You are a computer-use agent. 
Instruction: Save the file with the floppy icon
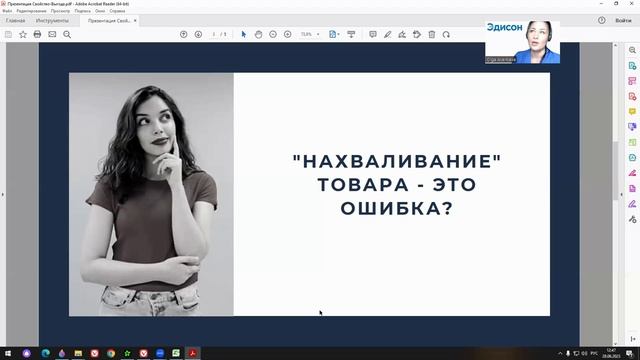point(8,35)
